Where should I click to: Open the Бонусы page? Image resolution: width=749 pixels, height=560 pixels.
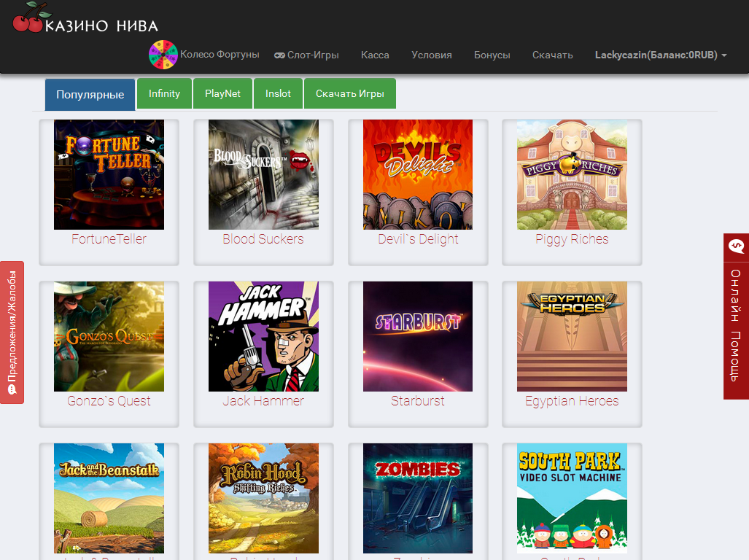[492, 55]
